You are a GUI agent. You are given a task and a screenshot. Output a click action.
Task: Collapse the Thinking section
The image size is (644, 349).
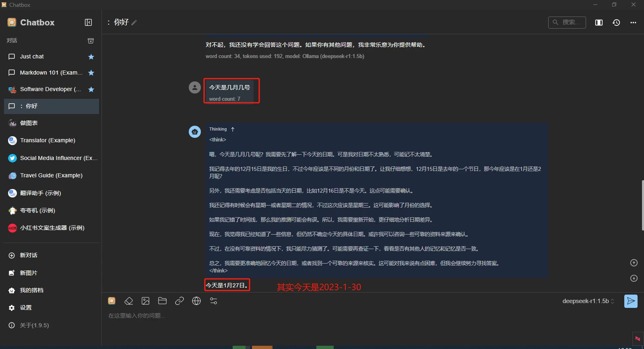coord(233,129)
